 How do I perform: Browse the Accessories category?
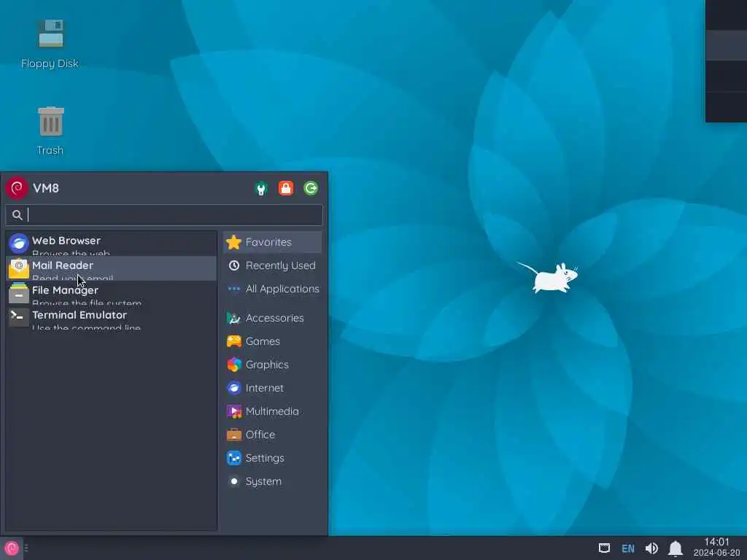[273, 318]
